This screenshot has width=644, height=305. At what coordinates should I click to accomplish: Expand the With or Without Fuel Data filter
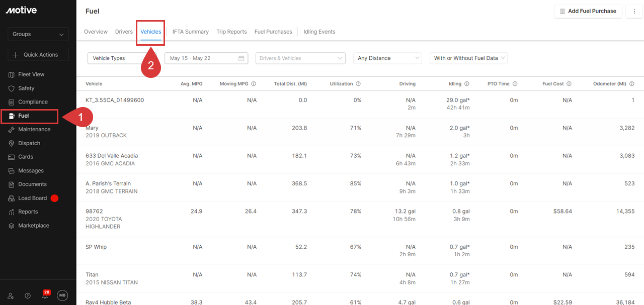coord(468,58)
